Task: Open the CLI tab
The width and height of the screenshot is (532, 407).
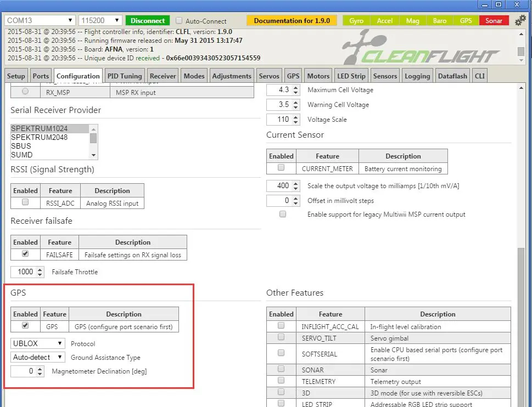Action: [x=480, y=76]
